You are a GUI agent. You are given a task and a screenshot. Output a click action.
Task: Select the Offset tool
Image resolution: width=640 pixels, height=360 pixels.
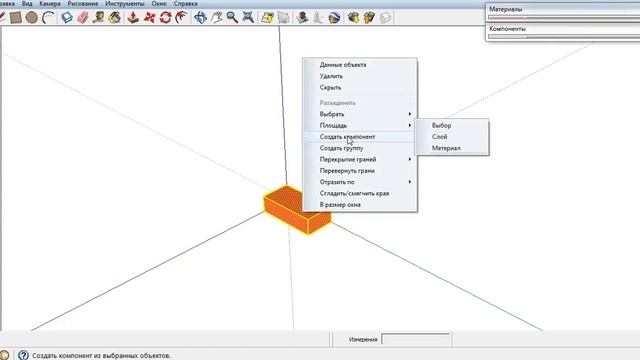(x=181, y=18)
